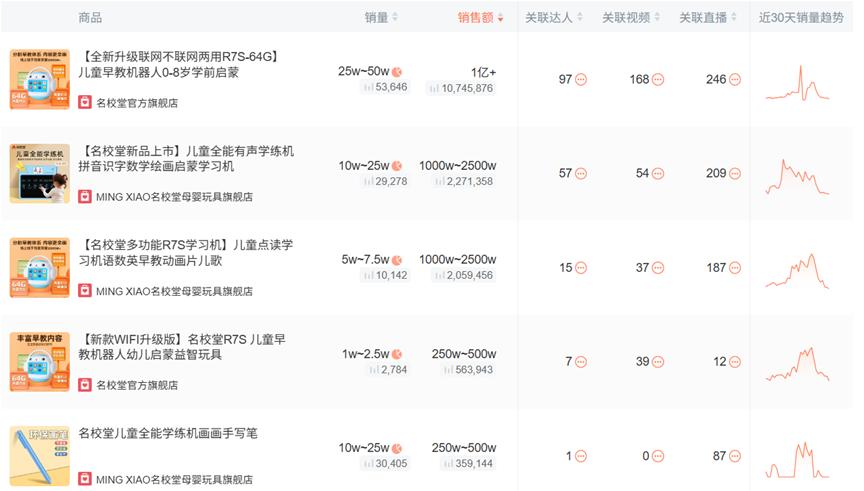Sort by 销售额 column arrow
The image size is (864, 491).
[500, 18]
